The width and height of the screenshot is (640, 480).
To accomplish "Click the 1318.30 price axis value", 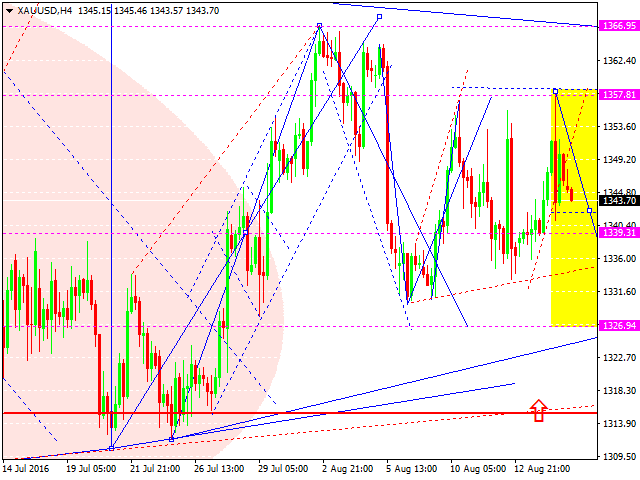I will (x=619, y=391).
